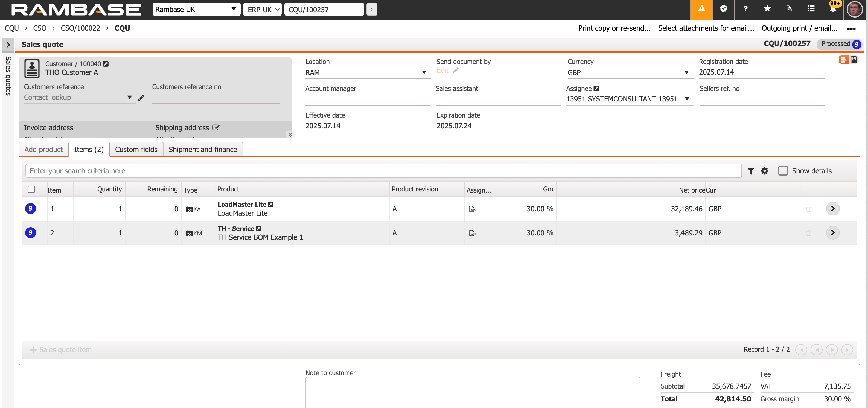Open favorites star icon in top bar
The image size is (868, 408).
767,9
